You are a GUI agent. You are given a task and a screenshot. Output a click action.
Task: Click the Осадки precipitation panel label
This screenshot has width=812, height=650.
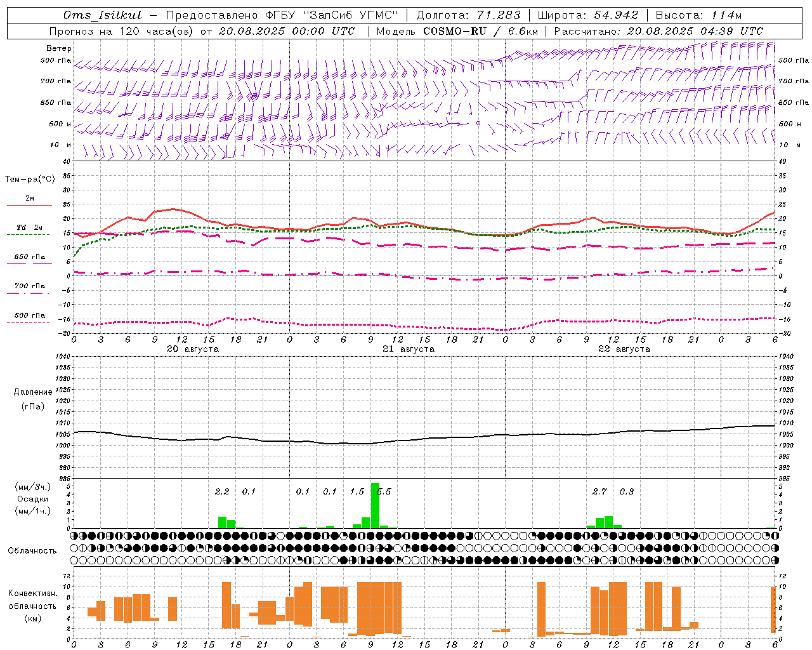click(x=33, y=499)
